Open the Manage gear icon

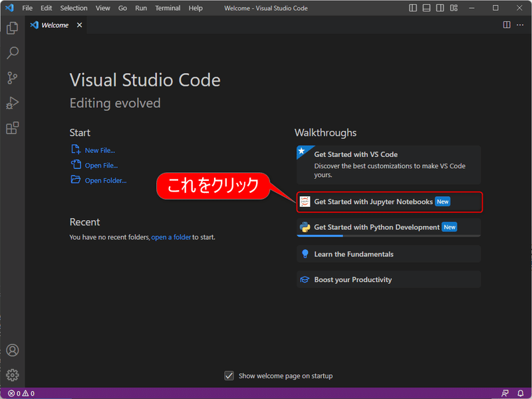coord(13,375)
